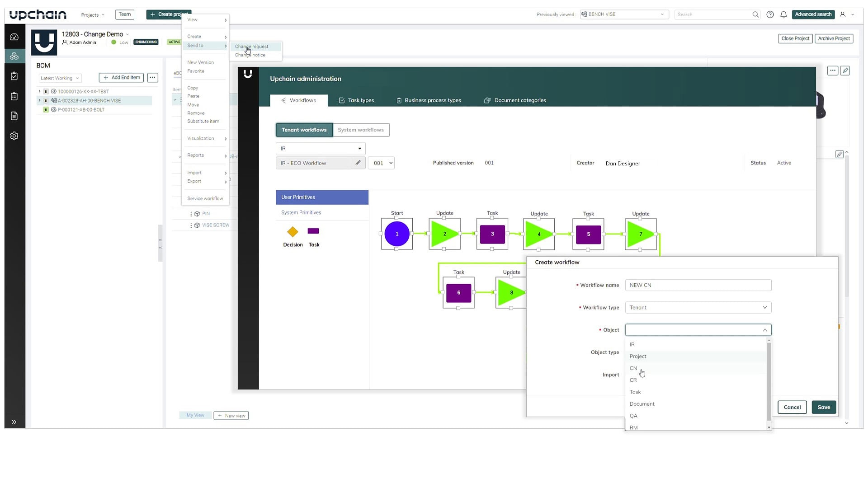Open the notifications bell icon
Image resolution: width=868 pixels, height=488 pixels.
pos(783,14)
